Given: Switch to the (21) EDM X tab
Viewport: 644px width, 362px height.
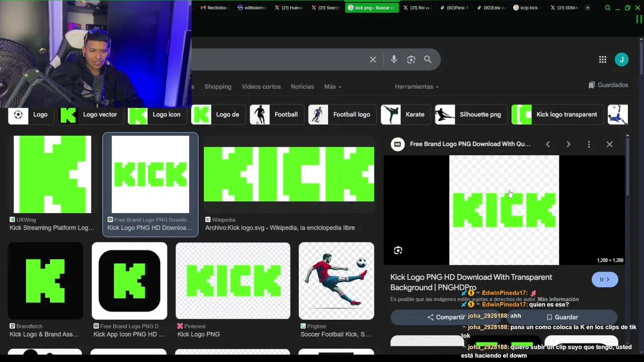Looking at the screenshot, I should 565,8.
